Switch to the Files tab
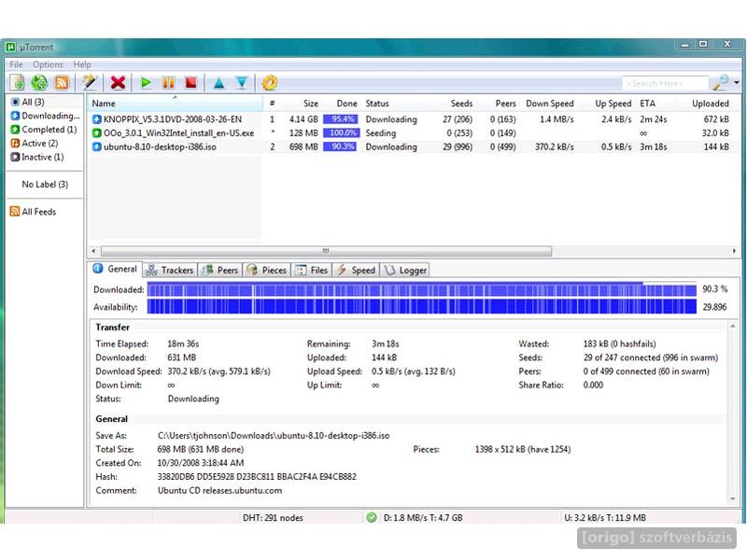The height and width of the screenshot is (560, 747). [x=312, y=271]
